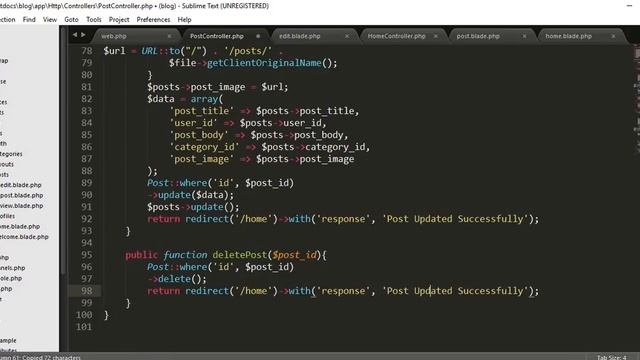Click the array( keyword on line 82
The width and height of the screenshot is (640, 360).
[x=207, y=99]
